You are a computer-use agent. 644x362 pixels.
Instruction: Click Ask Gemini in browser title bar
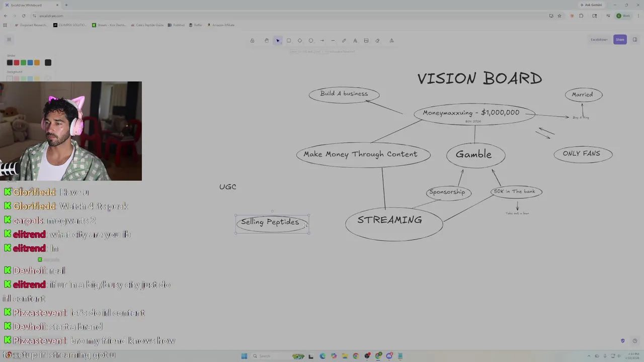pos(591,5)
